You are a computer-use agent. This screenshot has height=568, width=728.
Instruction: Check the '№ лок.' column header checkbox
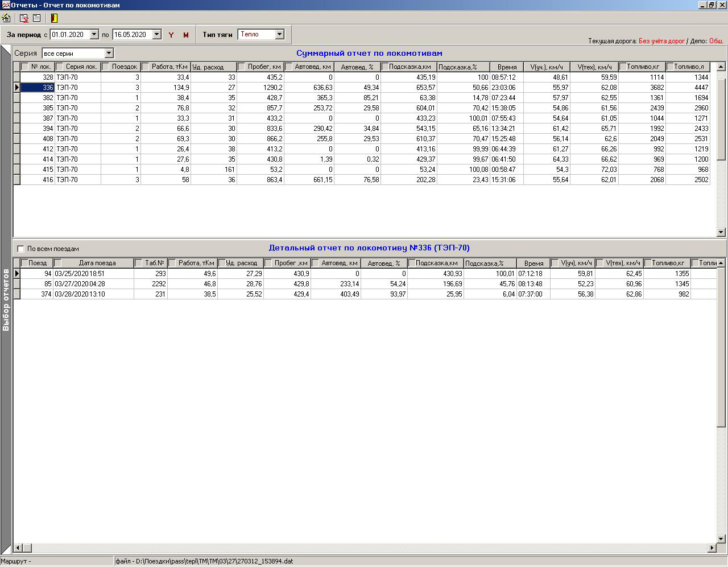(25, 67)
